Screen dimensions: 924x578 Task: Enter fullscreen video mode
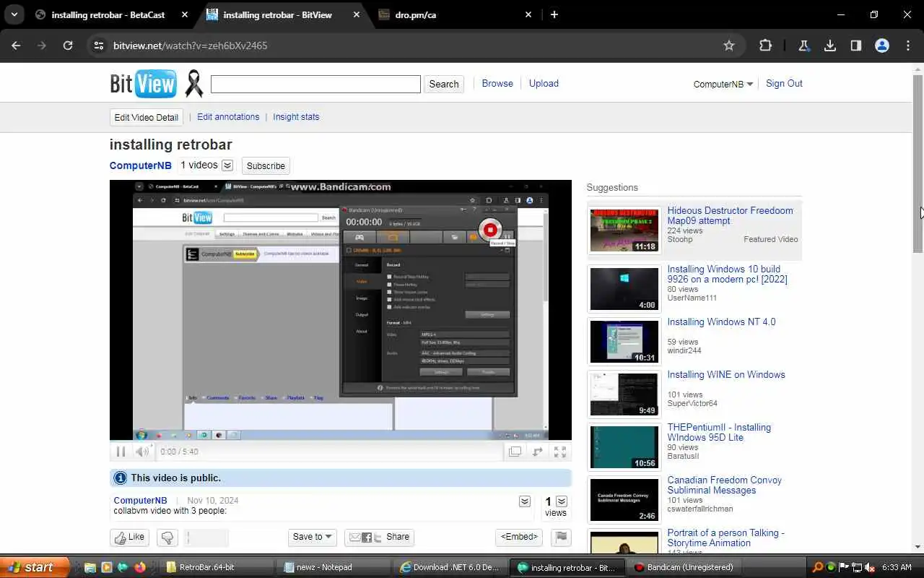pyautogui.click(x=560, y=452)
